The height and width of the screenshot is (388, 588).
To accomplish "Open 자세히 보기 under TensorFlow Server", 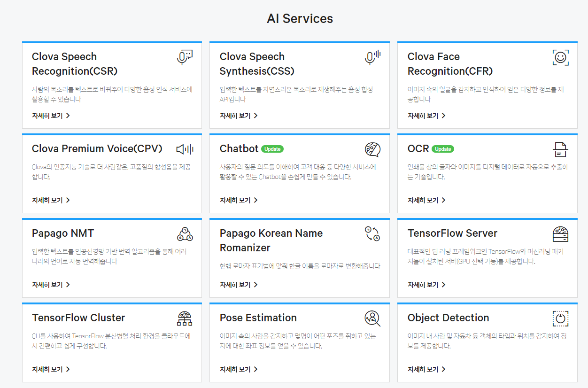I will 426,285.
